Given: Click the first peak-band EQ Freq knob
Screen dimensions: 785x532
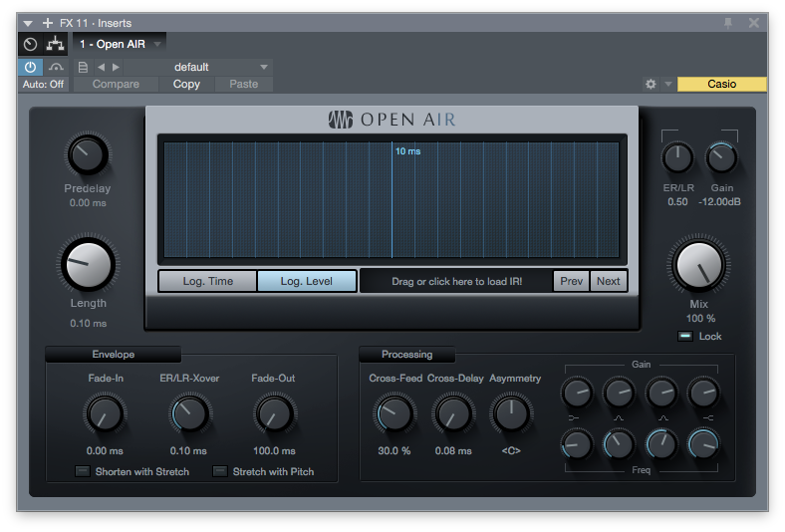Looking at the screenshot, I should [619, 444].
